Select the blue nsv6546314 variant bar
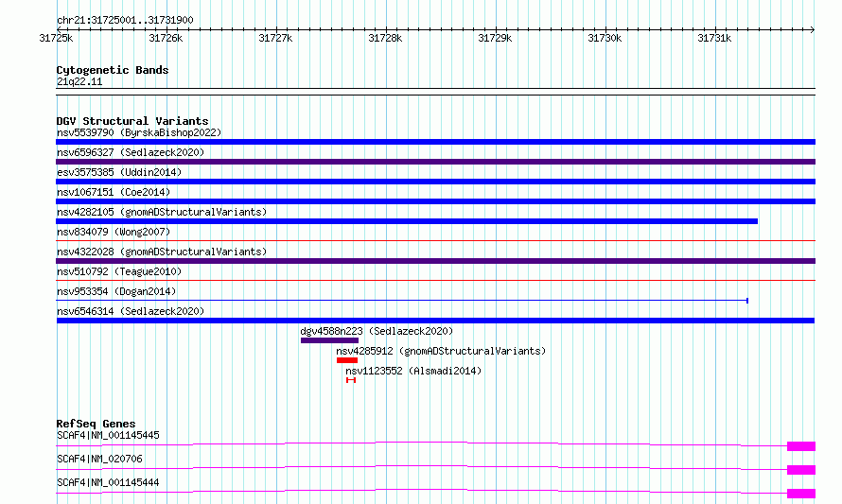The height and width of the screenshot is (504, 842). coord(435,321)
